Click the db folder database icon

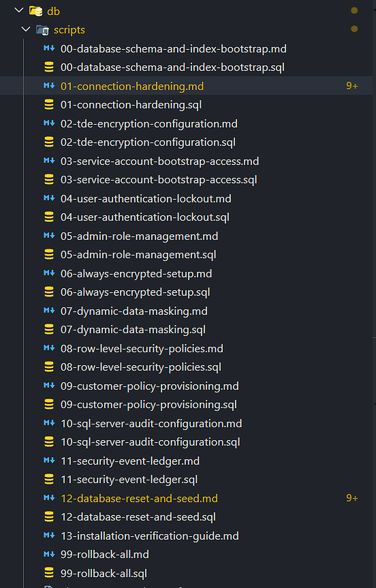(x=36, y=11)
